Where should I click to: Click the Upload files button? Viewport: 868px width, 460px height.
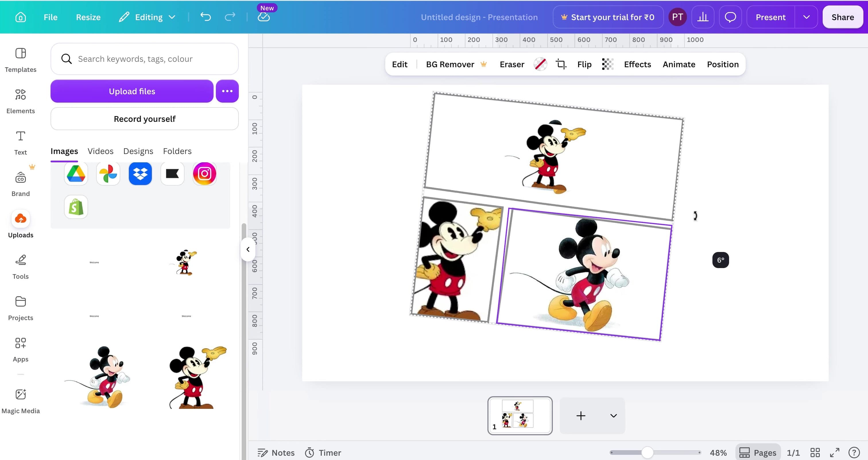(132, 91)
